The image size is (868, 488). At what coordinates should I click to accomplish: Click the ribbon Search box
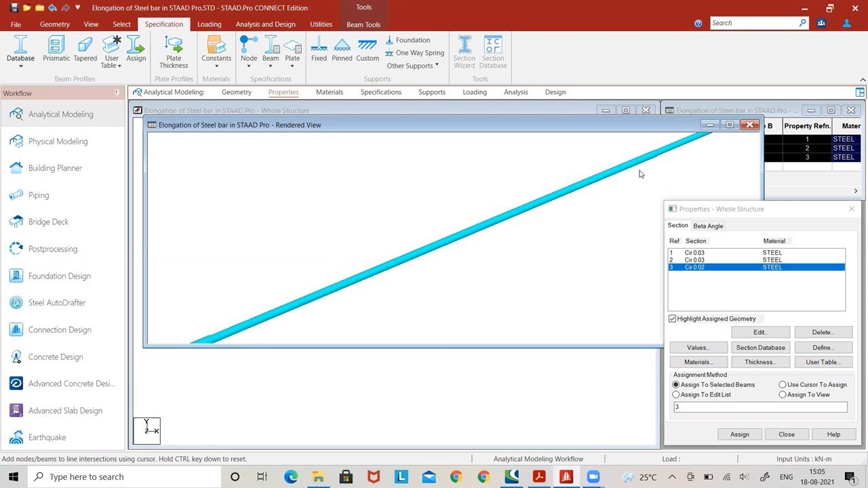click(x=759, y=23)
